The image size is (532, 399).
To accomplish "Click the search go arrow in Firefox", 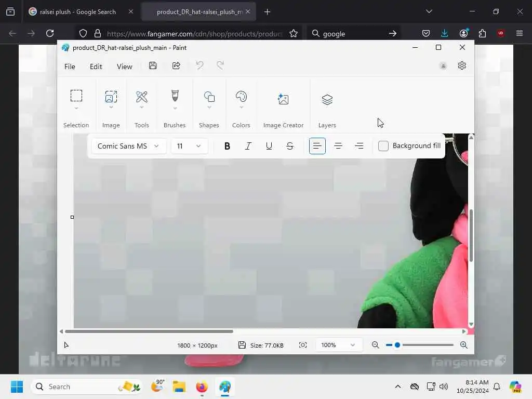I will 393,33.
